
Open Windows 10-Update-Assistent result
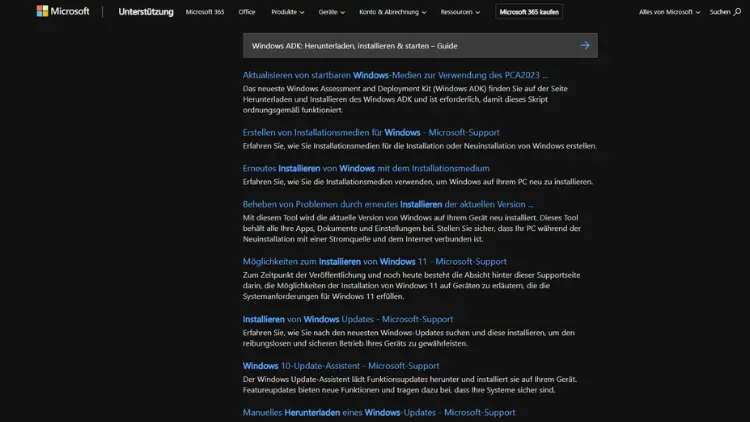[x=341, y=366]
